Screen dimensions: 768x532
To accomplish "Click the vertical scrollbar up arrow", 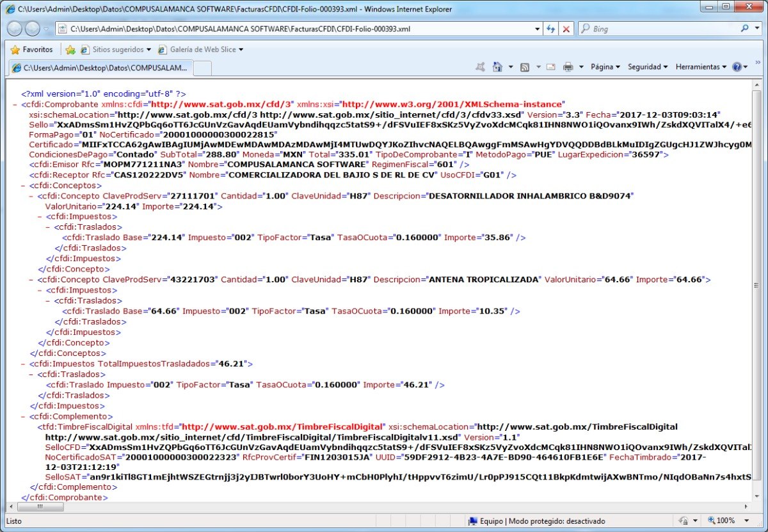I will click(x=756, y=86).
